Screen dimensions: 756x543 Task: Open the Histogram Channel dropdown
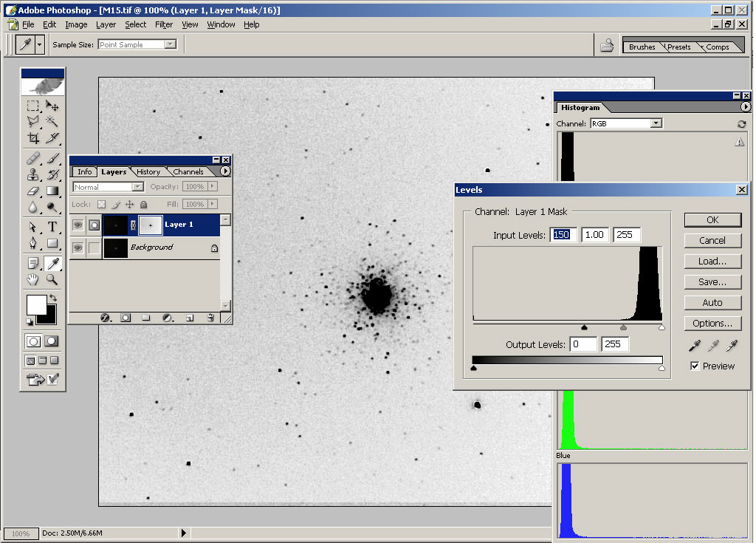[656, 123]
